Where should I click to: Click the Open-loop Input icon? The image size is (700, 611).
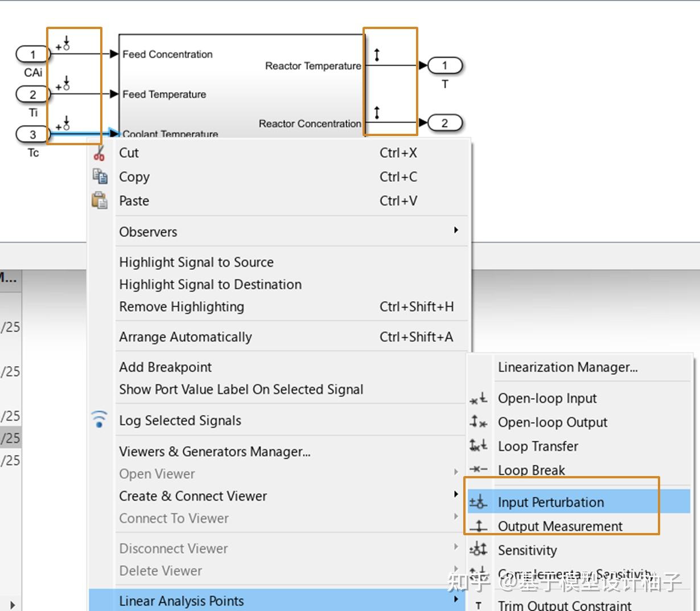[x=478, y=398]
